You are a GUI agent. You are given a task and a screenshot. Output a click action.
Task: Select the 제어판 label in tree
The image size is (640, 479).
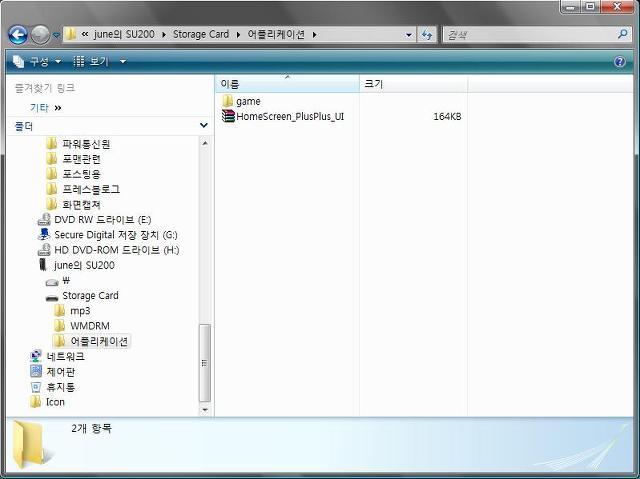point(60,372)
